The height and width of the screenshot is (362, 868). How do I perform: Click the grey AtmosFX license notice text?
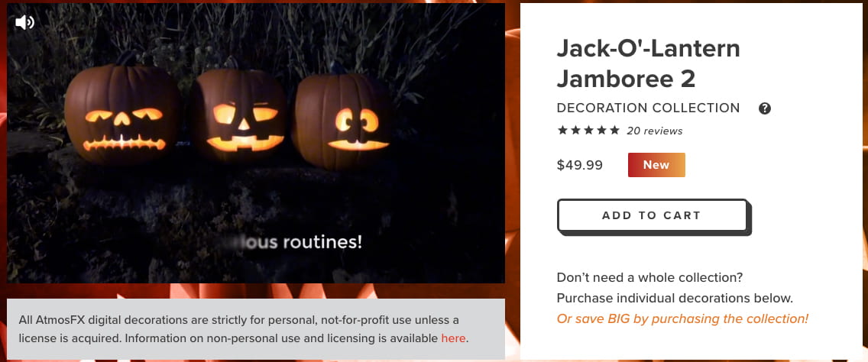point(238,328)
